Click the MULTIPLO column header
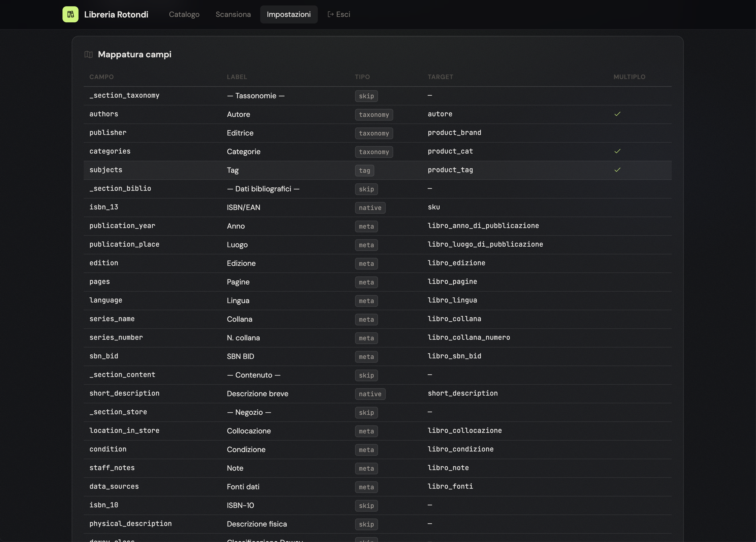Viewport: 756px width, 542px height. pyautogui.click(x=629, y=77)
